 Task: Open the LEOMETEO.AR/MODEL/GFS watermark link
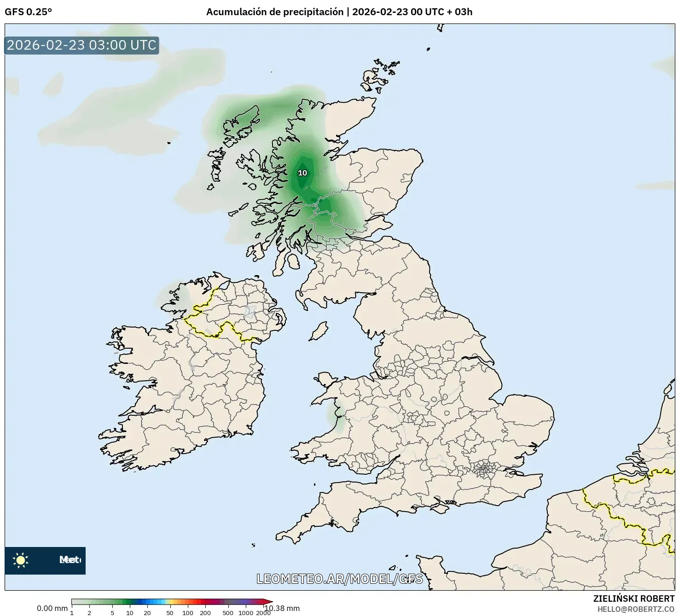[x=339, y=579]
